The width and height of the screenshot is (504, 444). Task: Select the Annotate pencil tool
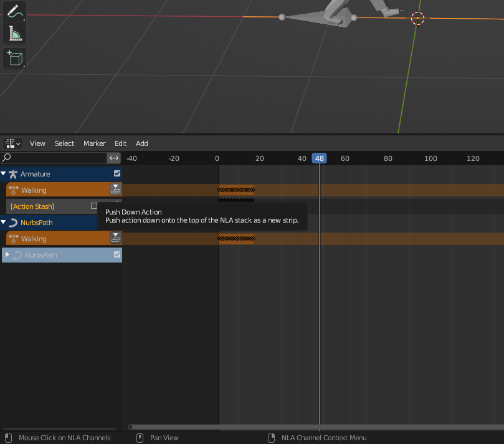point(15,11)
